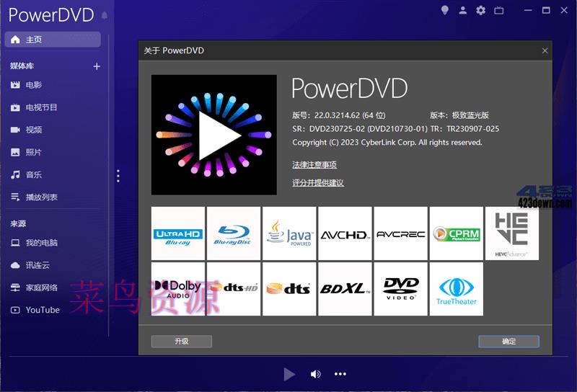Open the user account icon
577x392 pixels.
coord(463,10)
